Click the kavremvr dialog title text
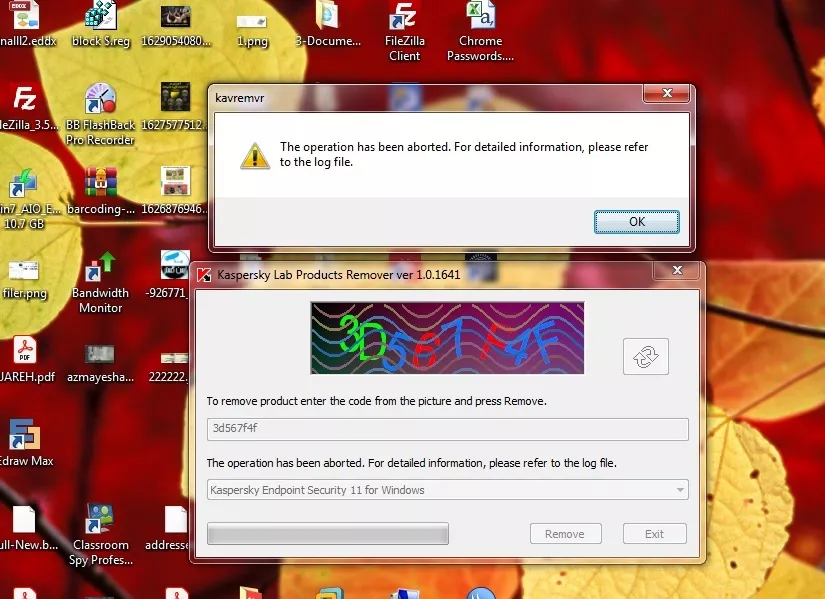Image resolution: width=825 pixels, height=599 pixels. 239,98
